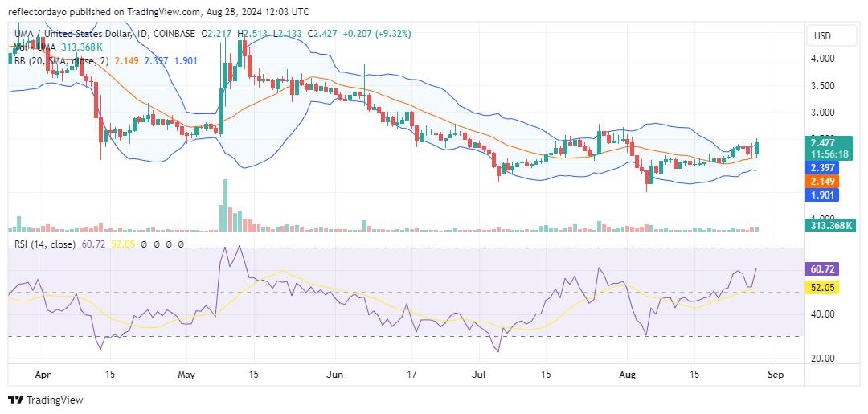Viewport: 868px width, 414px height.
Task: Click the yellow RSI MA label 52.05
Action: [823, 287]
